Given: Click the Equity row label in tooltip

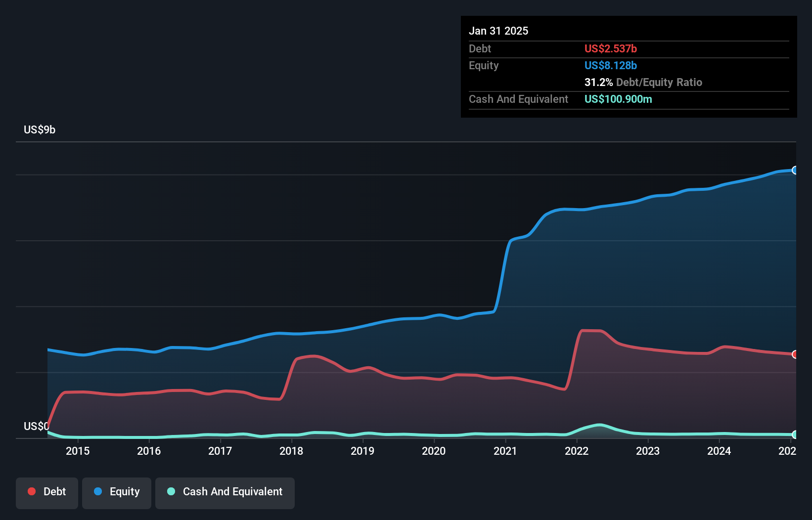Looking at the screenshot, I should pos(484,65).
